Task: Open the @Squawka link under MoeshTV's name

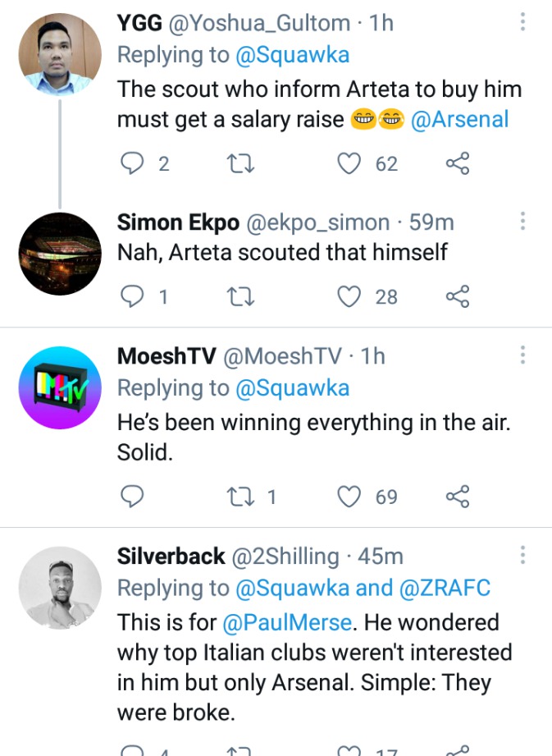Action: [292, 388]
